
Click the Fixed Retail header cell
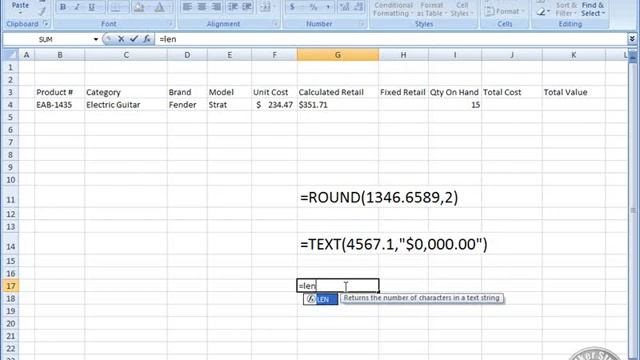pos(403,92)
